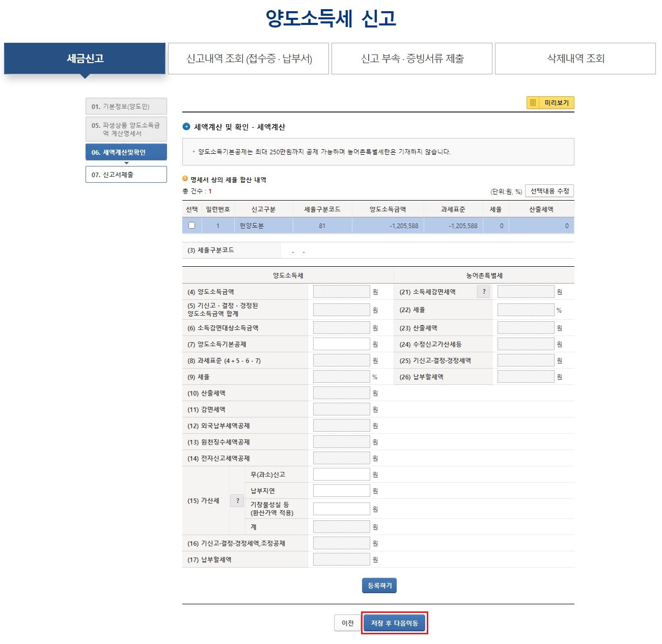Select step 06. 세액계산및확인

[x=126, y=152]
